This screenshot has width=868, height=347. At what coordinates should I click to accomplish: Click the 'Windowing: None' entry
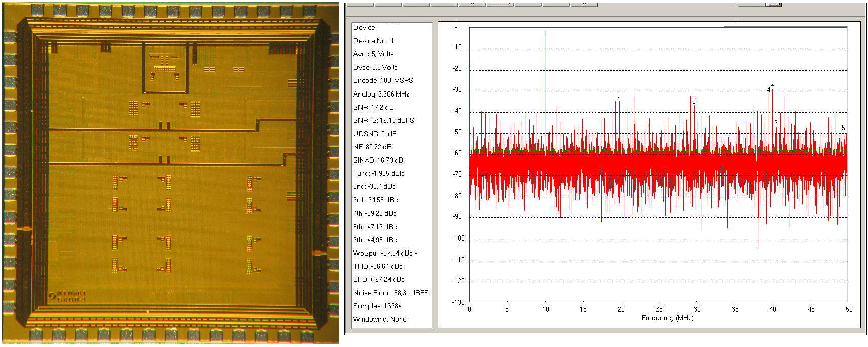tap(380, 319)
